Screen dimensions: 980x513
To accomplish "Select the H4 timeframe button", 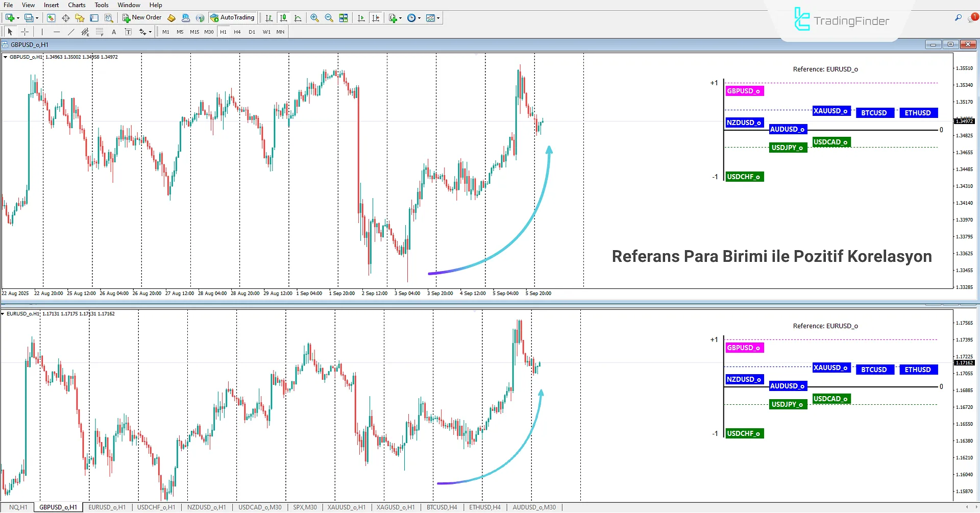I will (237, 32).
